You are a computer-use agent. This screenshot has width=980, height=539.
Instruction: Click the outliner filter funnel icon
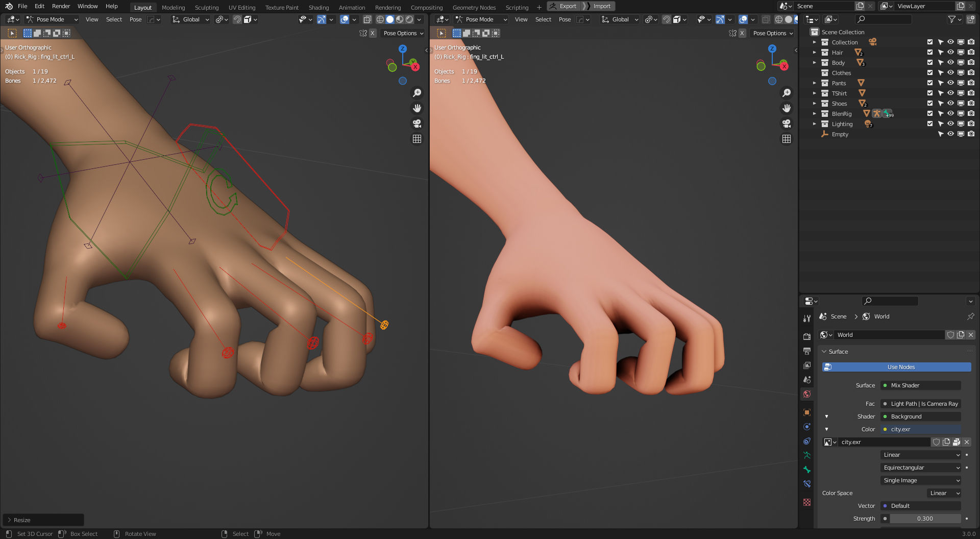(951, 19)
